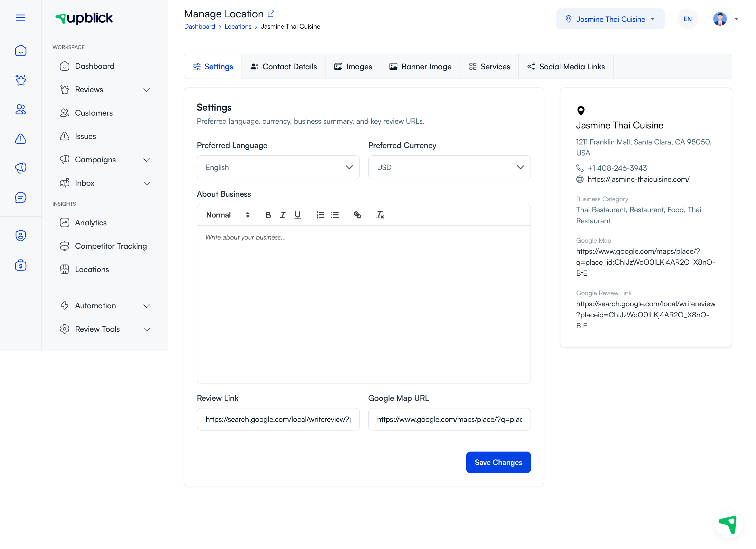Click the Google Map URL input field

tap(449, 419)
